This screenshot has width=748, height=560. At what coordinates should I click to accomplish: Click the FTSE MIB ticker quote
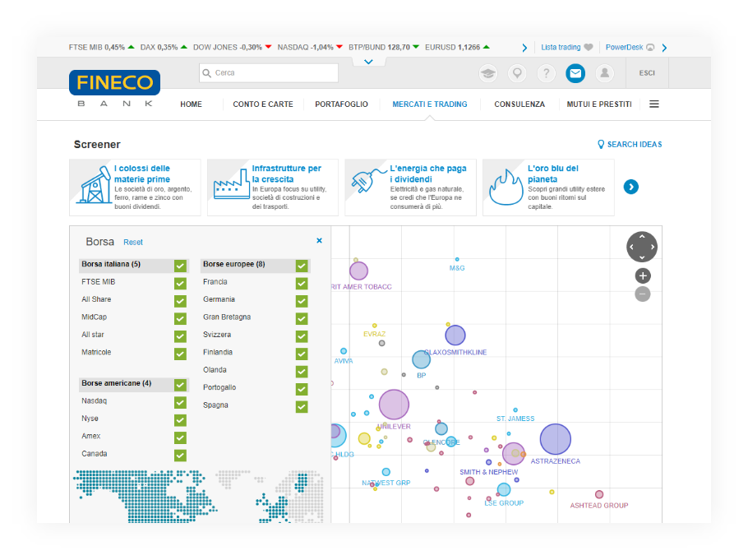pyautogui.click(x=101, y=47)
